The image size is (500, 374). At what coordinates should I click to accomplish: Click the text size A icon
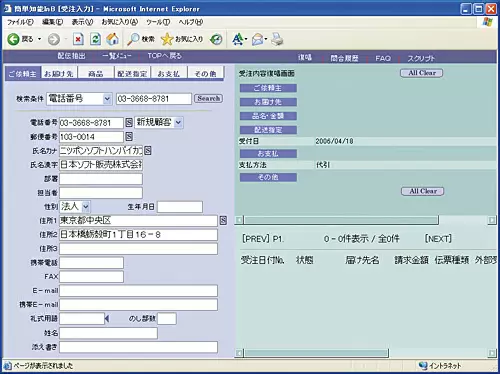[x=237, y=39]
